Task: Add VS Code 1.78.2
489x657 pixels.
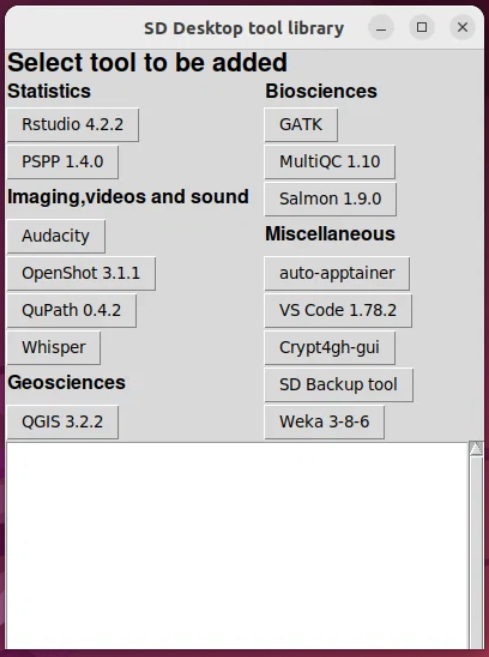Action: click(338, 310)
